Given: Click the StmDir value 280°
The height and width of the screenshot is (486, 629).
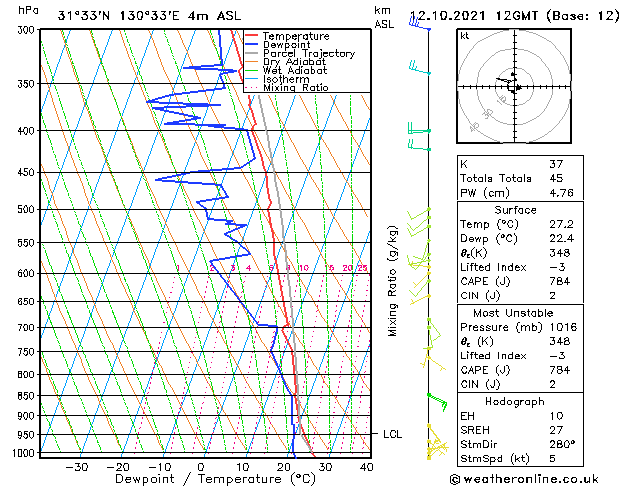Looking at the screenshot, I should pyautogui.click(x=562, y=444).
